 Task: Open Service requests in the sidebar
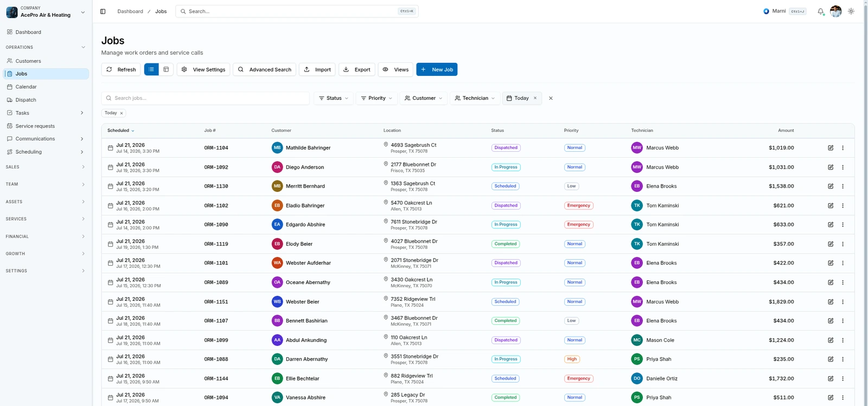click(x=46, y=126)
